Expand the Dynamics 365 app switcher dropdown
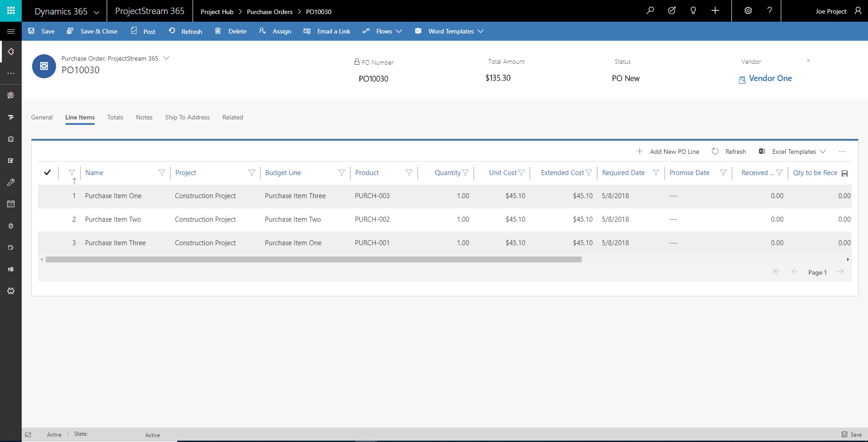Viewport: 868px width, 442px height. pos(96,12)
